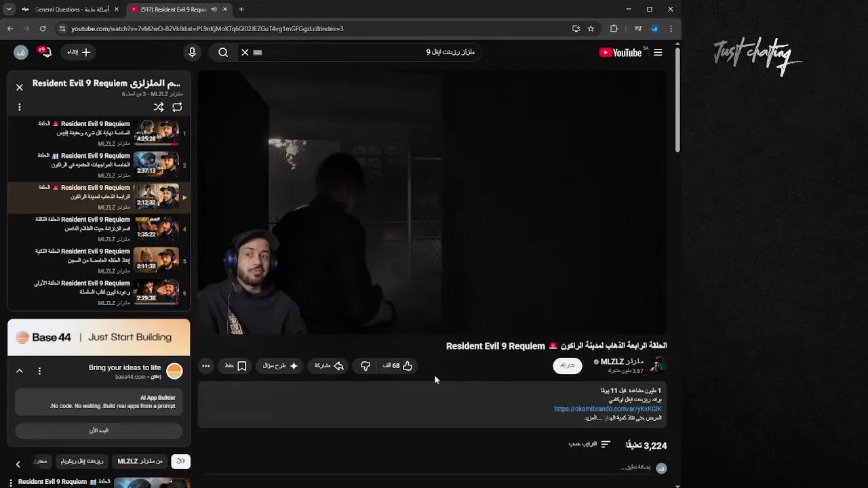Open the okamibrando.com link in description
The height and width of the screenshot is (488, 868).
tap(608, 409)
